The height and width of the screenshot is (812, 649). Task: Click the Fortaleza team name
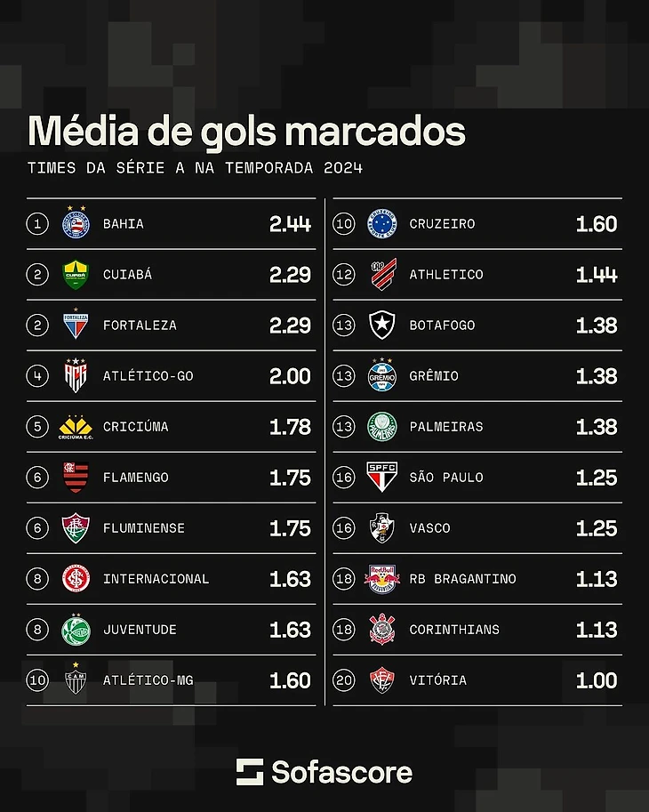[140, 326]
